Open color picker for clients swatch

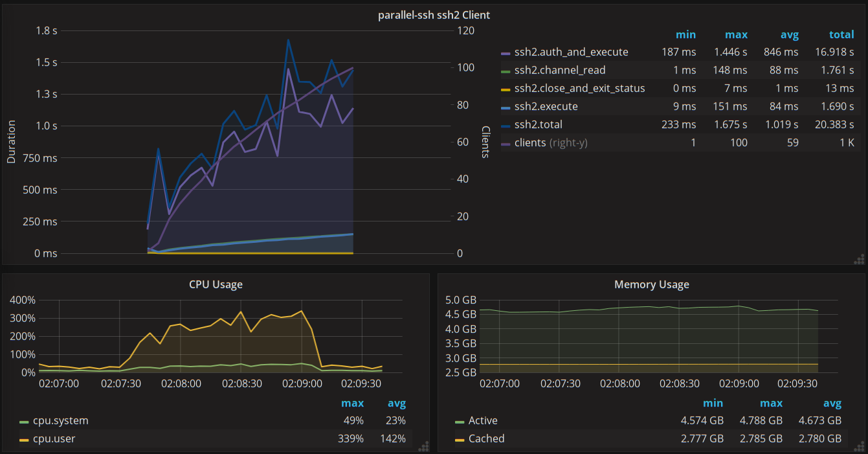506,143
